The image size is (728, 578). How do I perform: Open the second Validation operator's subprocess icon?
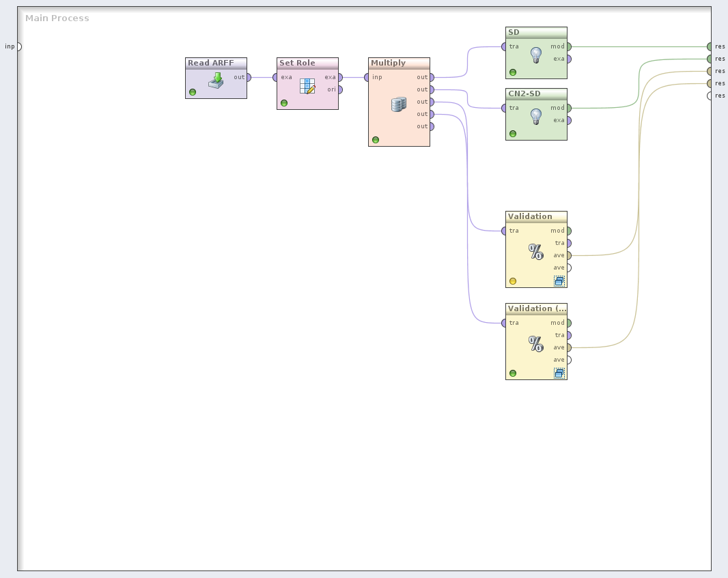[x=559, y=373]
